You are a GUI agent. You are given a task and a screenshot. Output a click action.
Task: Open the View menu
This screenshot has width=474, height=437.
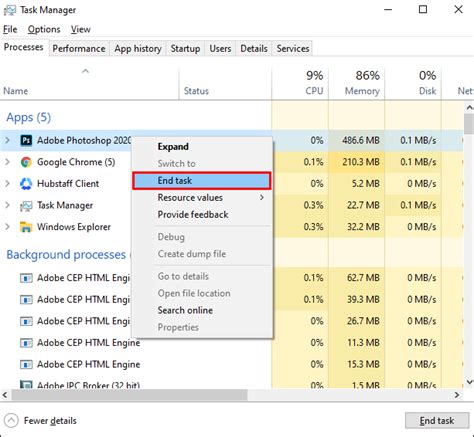(x=80, y=29)
